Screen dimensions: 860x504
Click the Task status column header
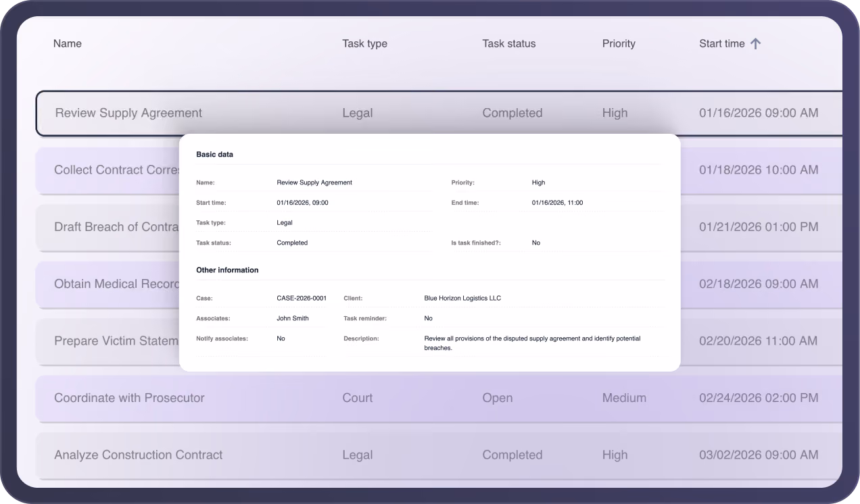(509, 44)
